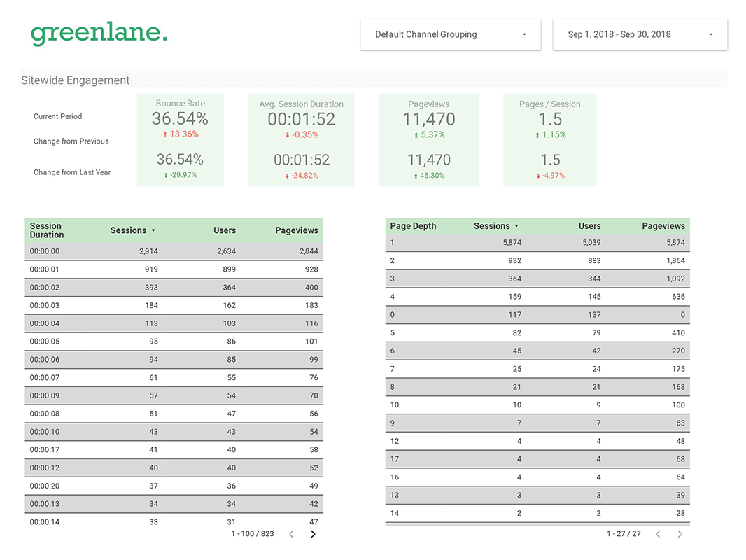Viewport: 746px width, 560px height.
Task: Select the 00:00:17 session duration row
Action: click(x=174, y=449)
